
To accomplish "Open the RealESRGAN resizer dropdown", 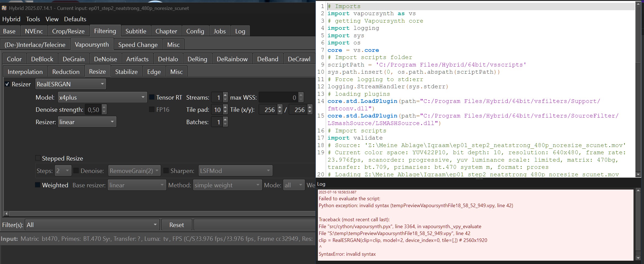I will click(x=70, y=84).
